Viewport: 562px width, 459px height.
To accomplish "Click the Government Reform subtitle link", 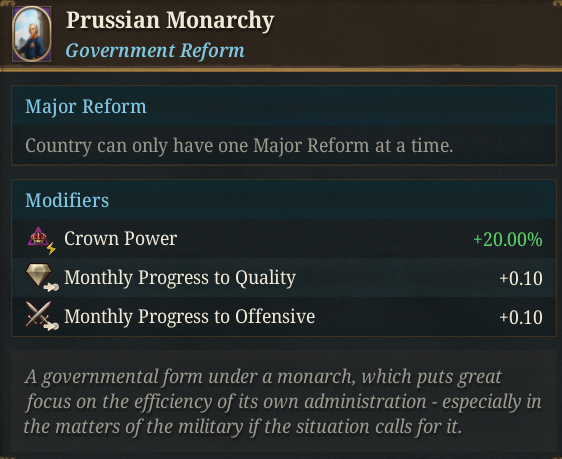I will click(x=155, y=51).
